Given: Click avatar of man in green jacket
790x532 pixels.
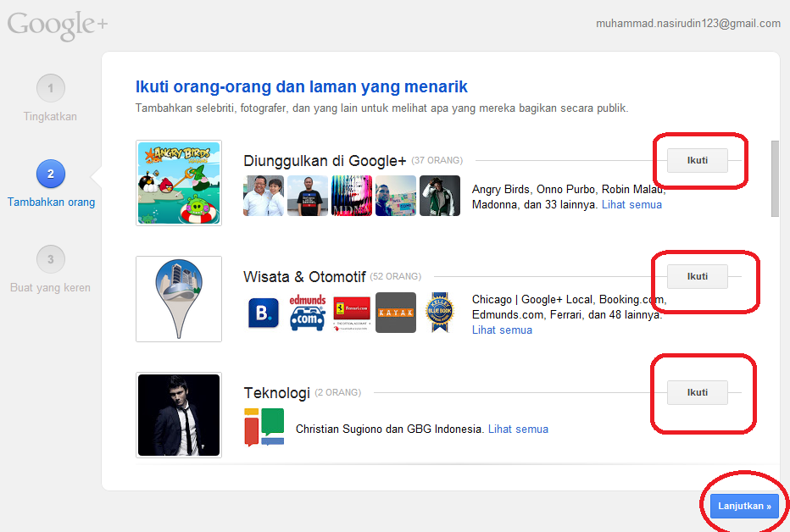Looking at the screenshot, I should click(440, 196).
